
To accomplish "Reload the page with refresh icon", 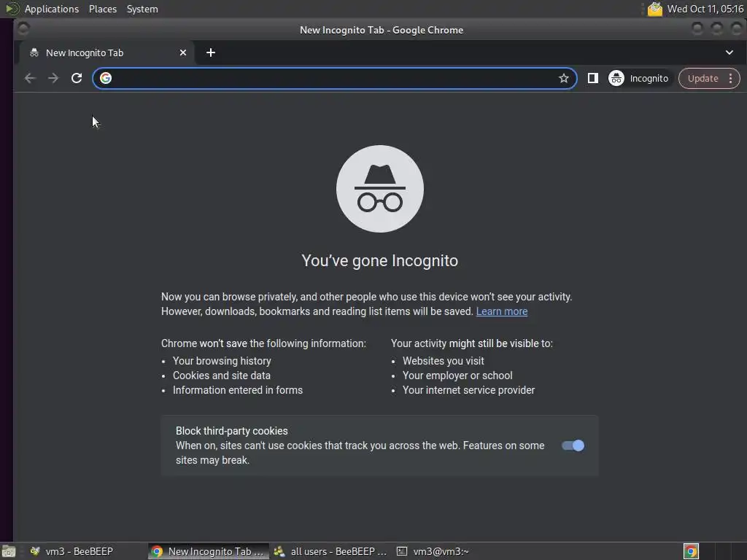I will point(76,78).
